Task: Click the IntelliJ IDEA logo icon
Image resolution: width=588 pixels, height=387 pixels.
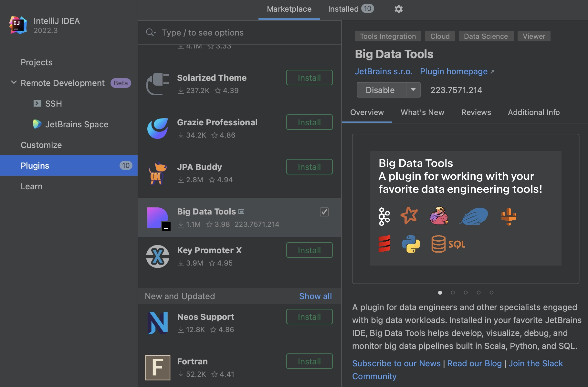Action: pyautogui.click(x=18, y=25)
